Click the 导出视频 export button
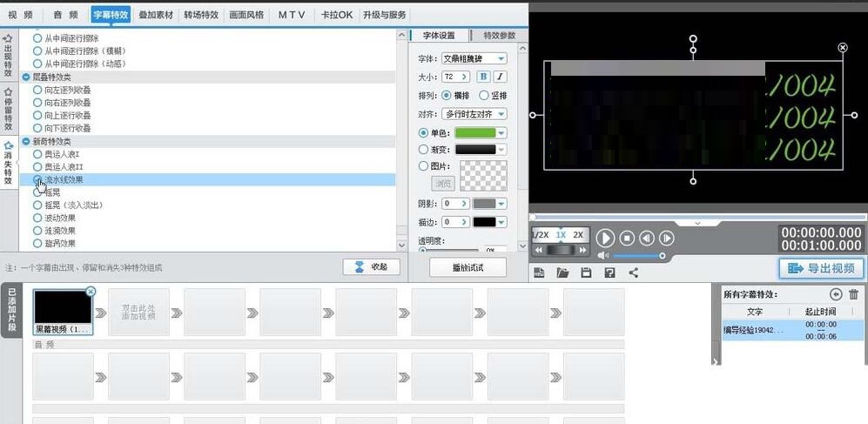The height and width of the screenshot is (424, 868). point(821,268)
